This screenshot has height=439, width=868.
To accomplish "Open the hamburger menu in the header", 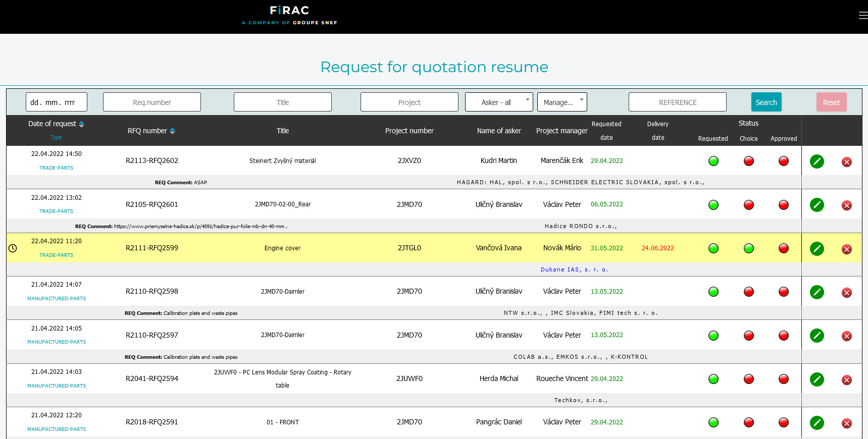I will coord(863,16).
